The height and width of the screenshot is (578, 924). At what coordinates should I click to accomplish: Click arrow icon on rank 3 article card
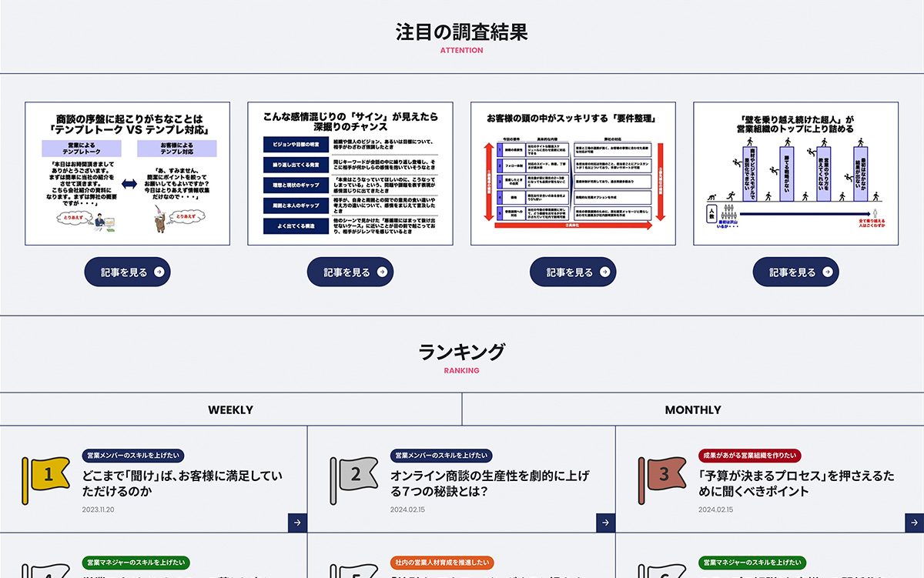tap(914, 523)
